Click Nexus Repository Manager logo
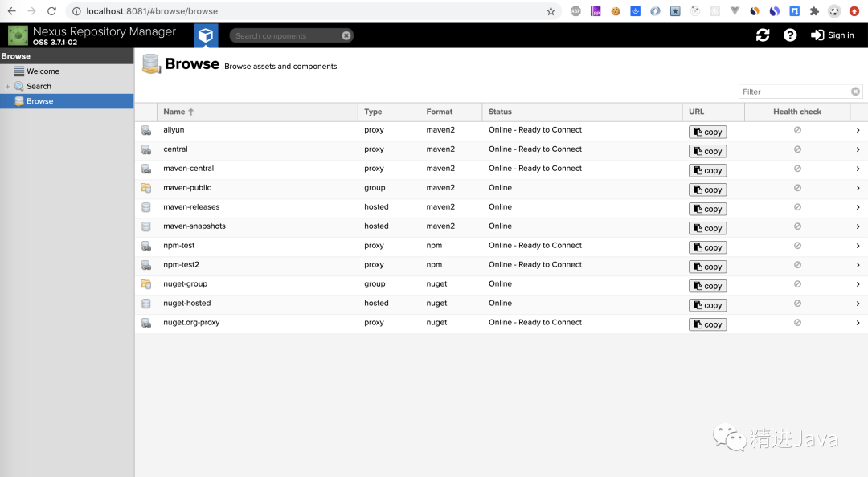 (18, 35)
